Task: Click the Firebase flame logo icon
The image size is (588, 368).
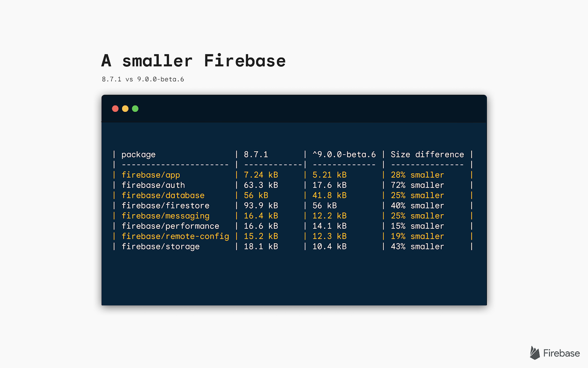Action: 535,353
